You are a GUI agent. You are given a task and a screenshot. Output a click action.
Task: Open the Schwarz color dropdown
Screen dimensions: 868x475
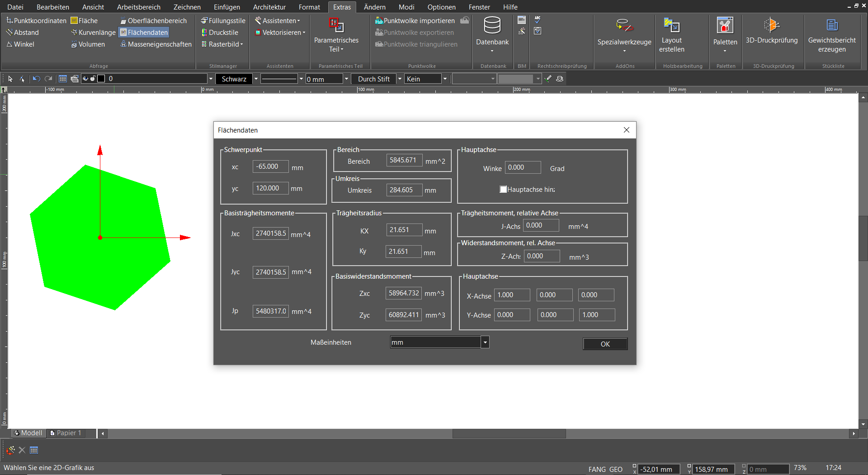click(x=256, y=79)
